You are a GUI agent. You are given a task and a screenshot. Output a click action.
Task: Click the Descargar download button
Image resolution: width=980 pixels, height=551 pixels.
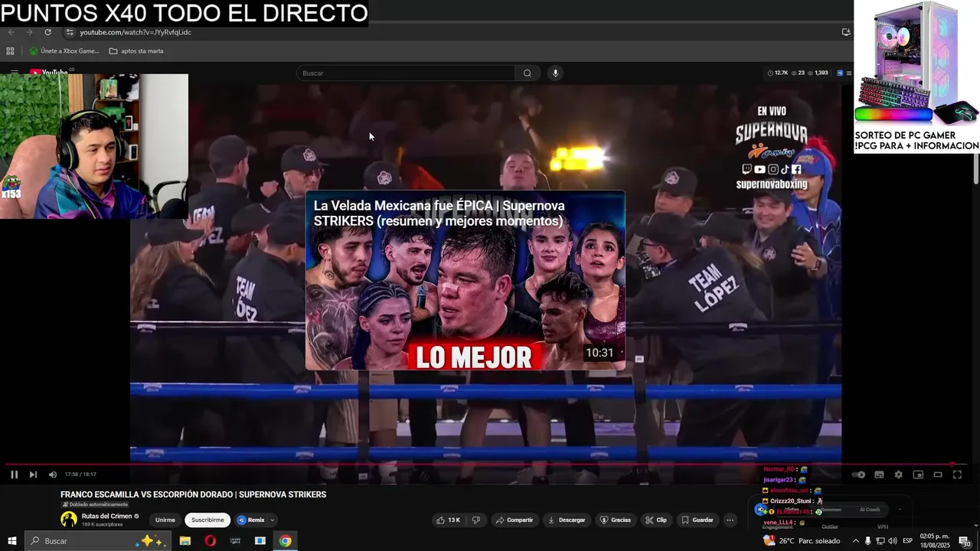pyautogui.click(x=567, y=520)
